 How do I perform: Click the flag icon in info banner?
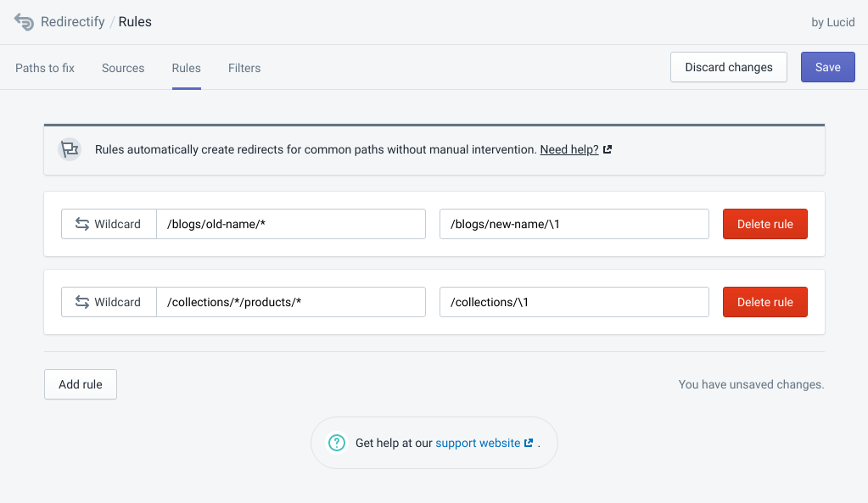click(x=70, y=149)
